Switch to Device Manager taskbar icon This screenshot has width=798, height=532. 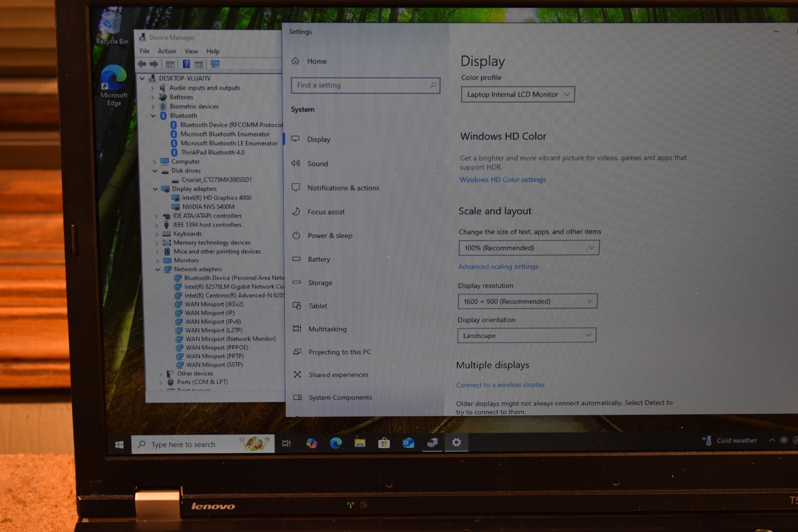point(432,442)
